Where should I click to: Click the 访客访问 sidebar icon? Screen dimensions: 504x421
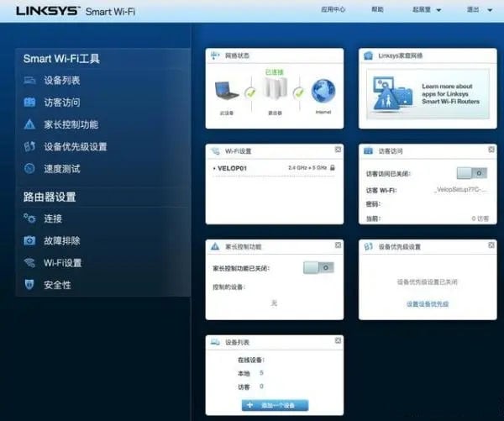pyautogui.click(x=29, y=103)
